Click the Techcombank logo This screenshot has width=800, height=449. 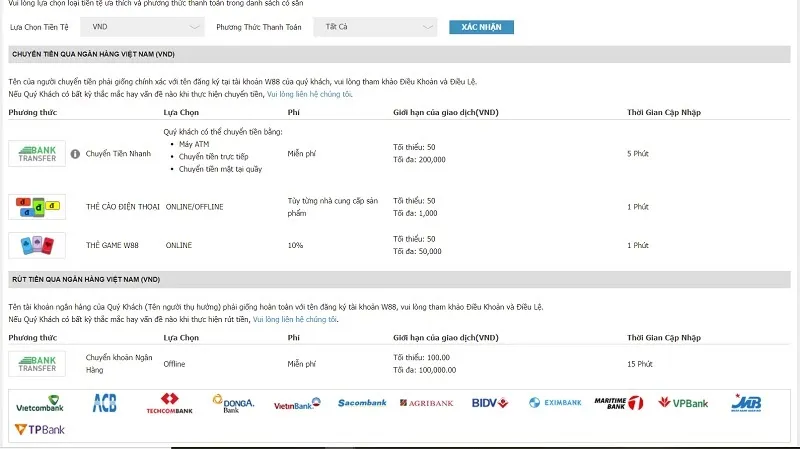point(169,404)
